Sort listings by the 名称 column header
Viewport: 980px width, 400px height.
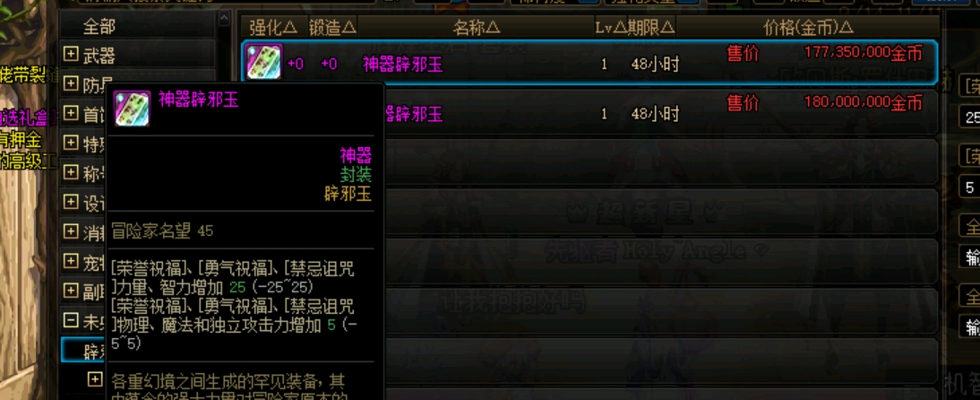[x=477, y=27]
